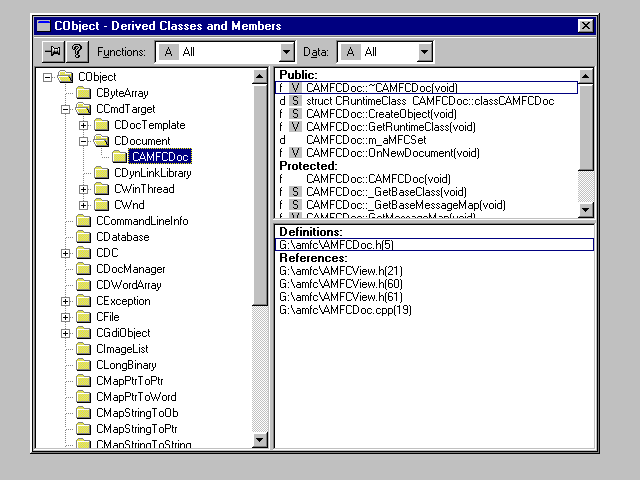
Task: Click the CDatabase folder icon
Action: coord(84,237)
